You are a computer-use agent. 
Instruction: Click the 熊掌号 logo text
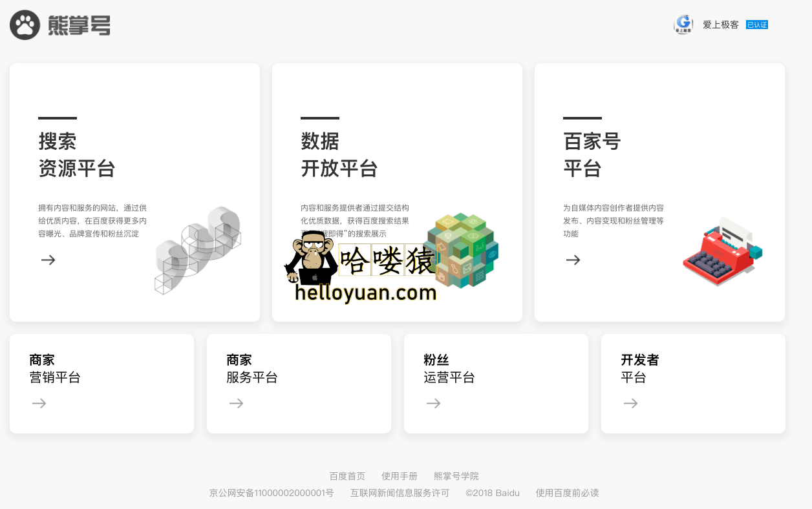tap(79, 25)
